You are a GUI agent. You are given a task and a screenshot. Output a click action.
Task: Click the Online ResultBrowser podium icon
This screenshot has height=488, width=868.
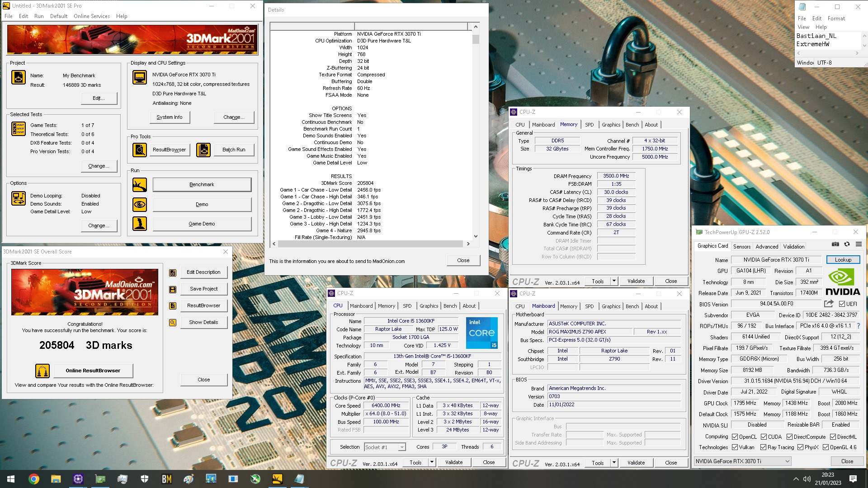click(x=42, y=371)
